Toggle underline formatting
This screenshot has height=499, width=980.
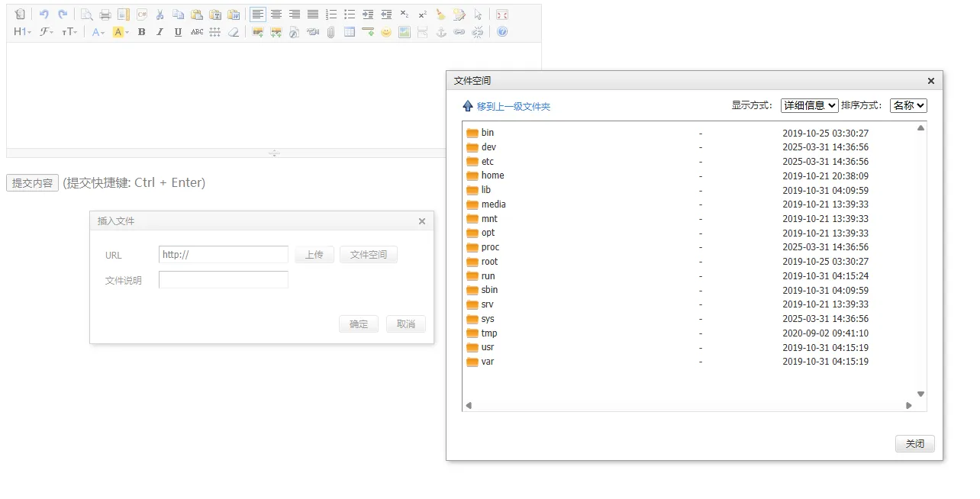(178, 32)
